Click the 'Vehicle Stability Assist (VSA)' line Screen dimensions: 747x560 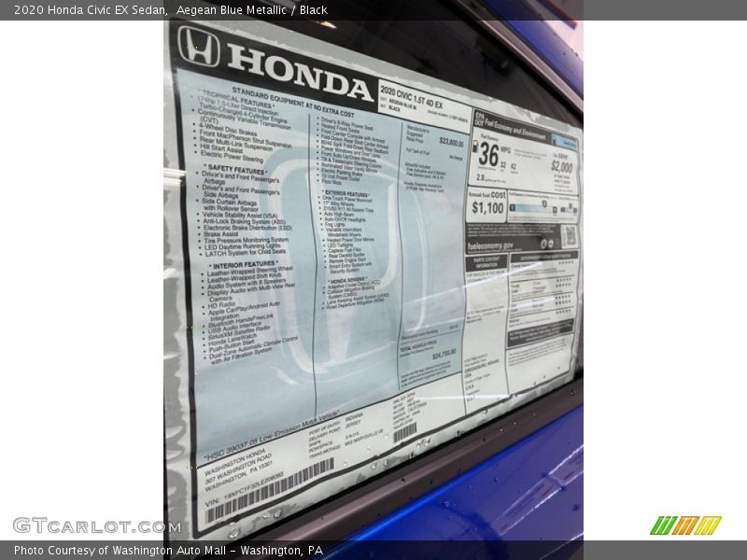point(240,216)
